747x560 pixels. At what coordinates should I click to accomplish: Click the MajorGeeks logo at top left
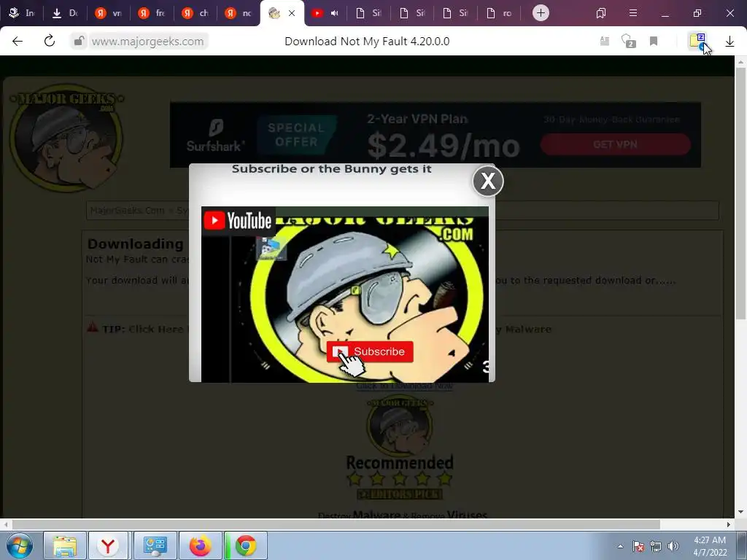(x=66, y=138)
